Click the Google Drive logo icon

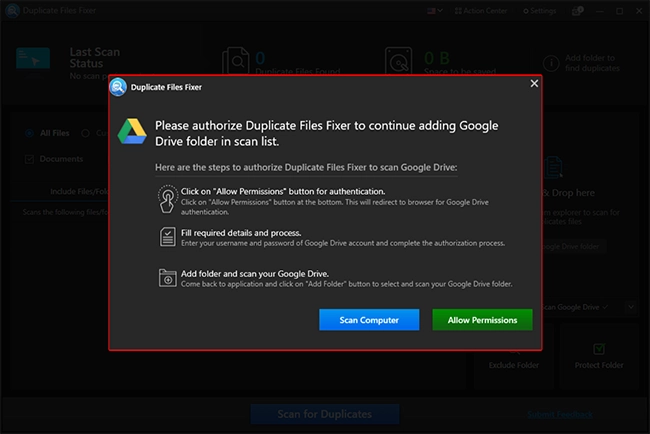132,131
